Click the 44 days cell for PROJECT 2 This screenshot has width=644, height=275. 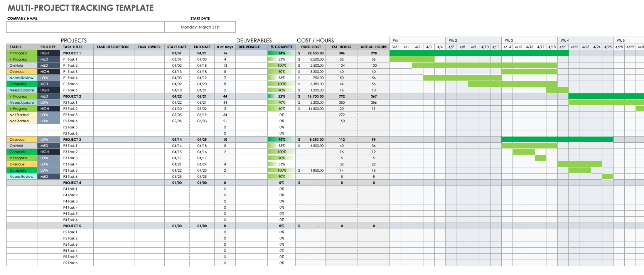tap(225, 96)
